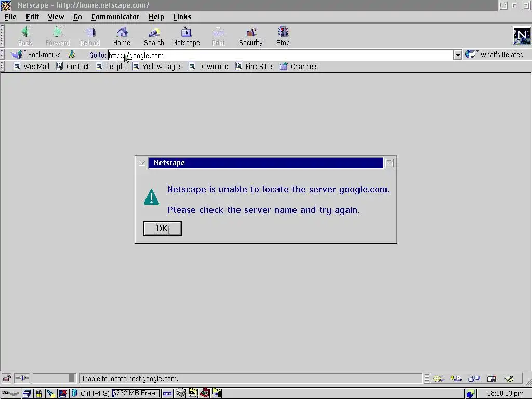Screen dimensions: 532x399
Task: Click inside the Go to address field
Action: [281, 55]
